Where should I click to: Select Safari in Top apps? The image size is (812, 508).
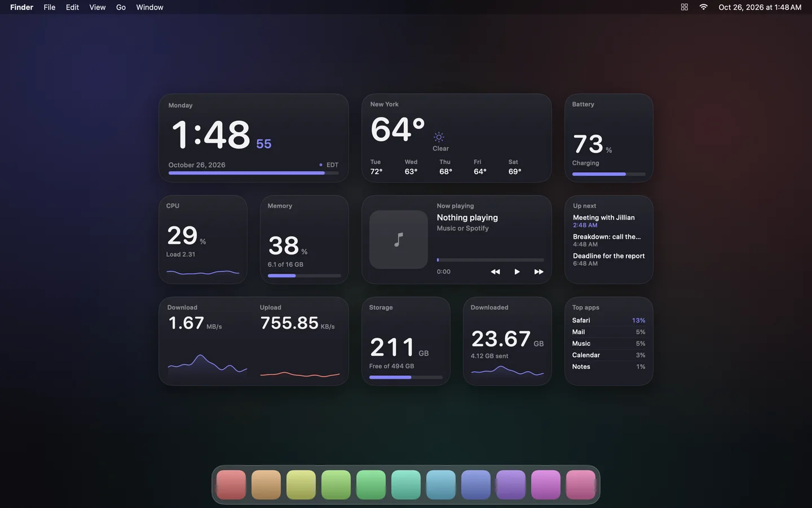(x=609, y=320)
